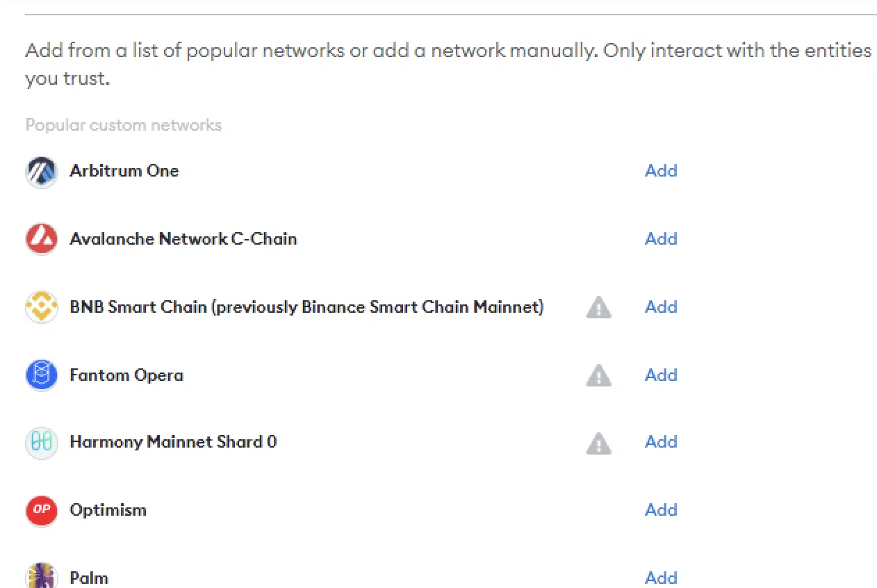
Task: Click the Palm network logo
Action: pyautogui.click(x=41, y=575)
